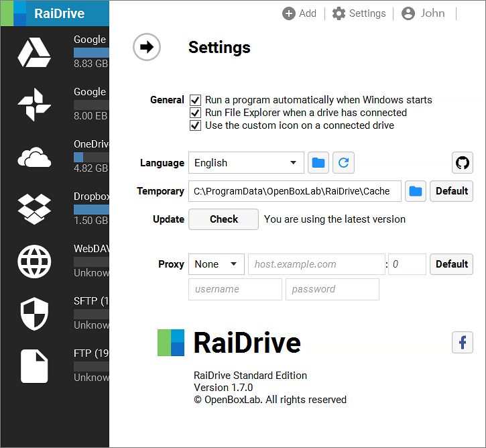Click the Check update button
This screenshot has width=486, height=448.
tap(223, 219)
